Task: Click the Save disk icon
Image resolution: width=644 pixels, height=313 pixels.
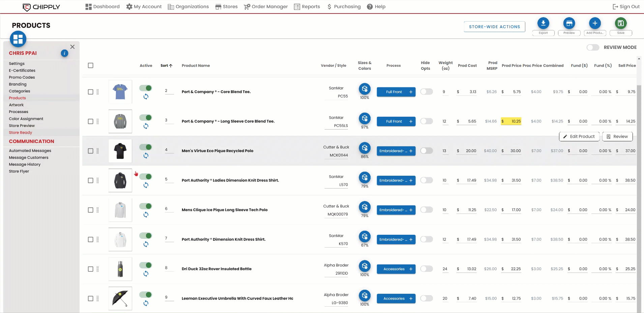Action: point(620,23)
